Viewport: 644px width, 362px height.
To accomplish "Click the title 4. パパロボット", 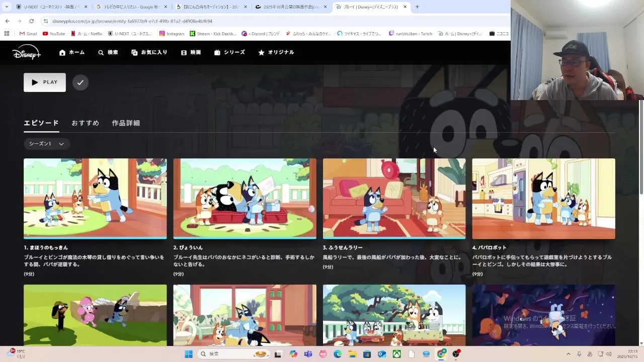I will pos(489,247).
